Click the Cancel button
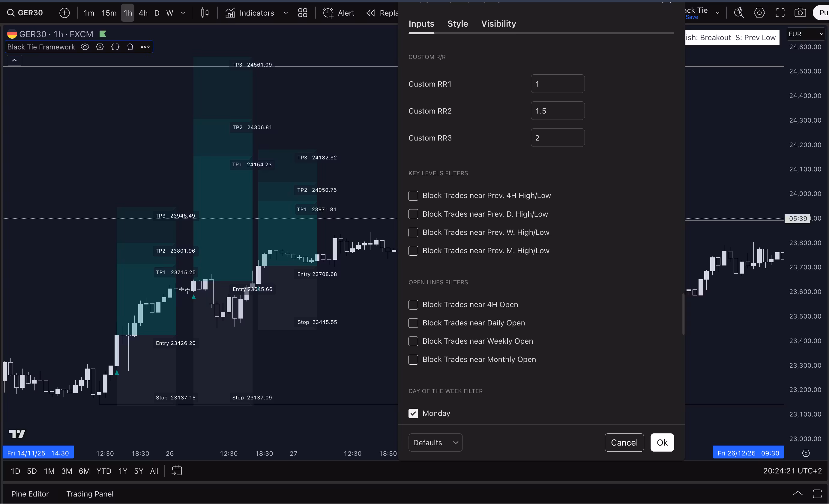 click(624, 443)
